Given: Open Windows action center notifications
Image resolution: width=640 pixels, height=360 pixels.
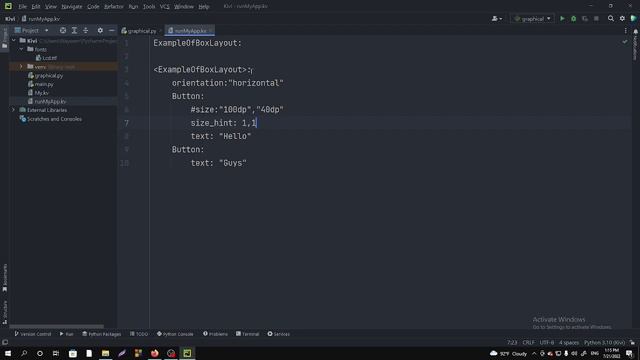Looking at the screenshot, I should pyautogui.click(x=629, y=353).
